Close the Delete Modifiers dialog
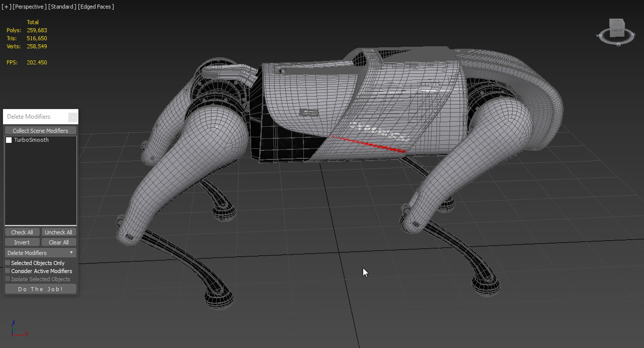The width and height of the screenshot is (644, 348). tap(73, 117)
